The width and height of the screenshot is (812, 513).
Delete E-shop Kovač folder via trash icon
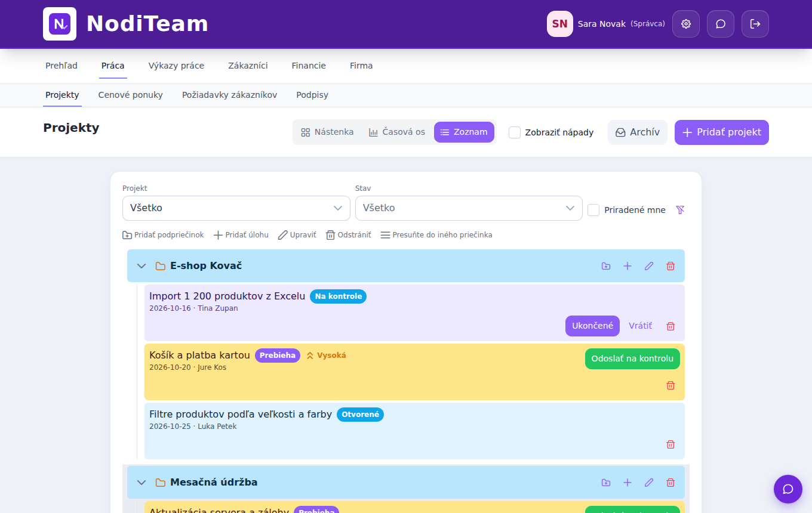pyautogui.click(x=670, y=266)
